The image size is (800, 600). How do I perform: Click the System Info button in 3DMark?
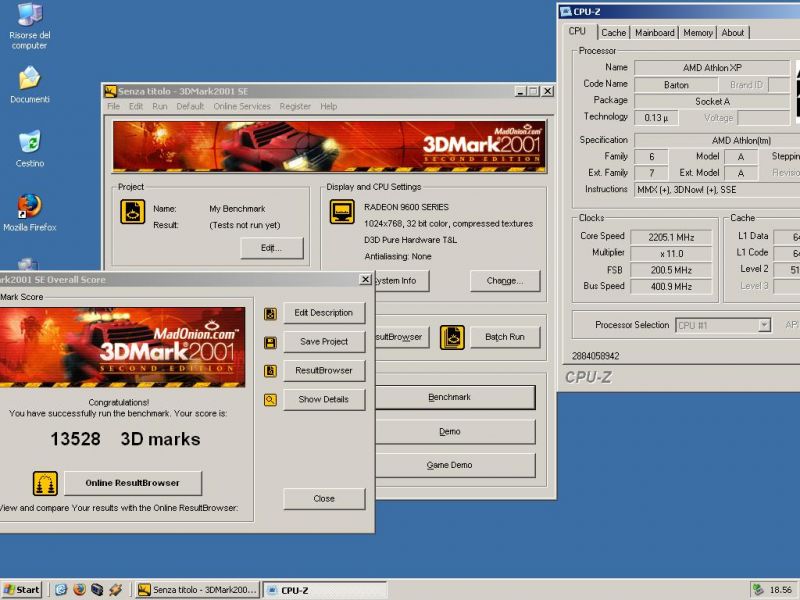tap(402, 281)
